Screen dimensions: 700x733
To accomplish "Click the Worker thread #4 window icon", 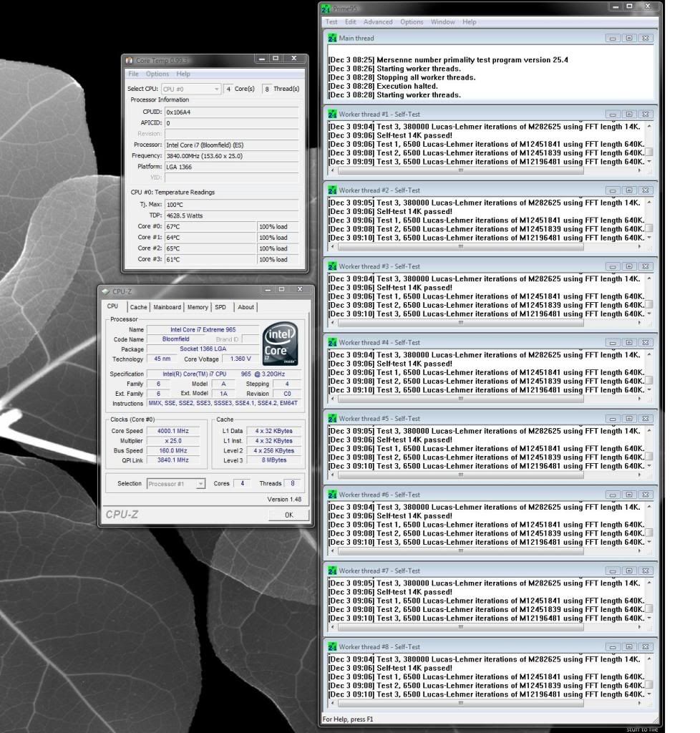I will 332,343.
